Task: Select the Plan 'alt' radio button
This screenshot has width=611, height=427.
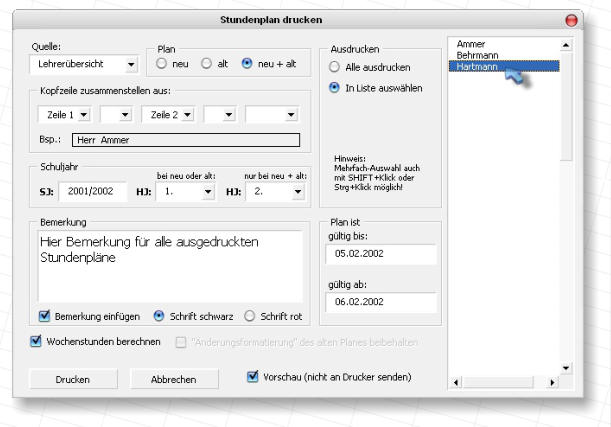Action: click(207, 64)
